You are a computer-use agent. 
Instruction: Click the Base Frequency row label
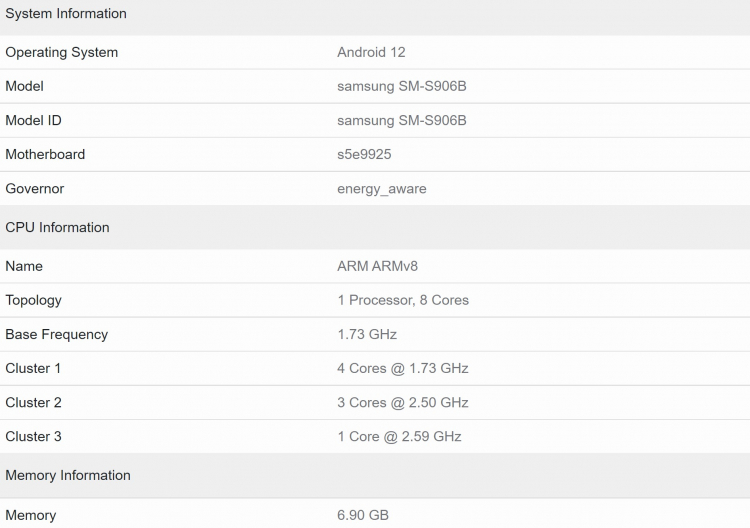click(56, 334)
